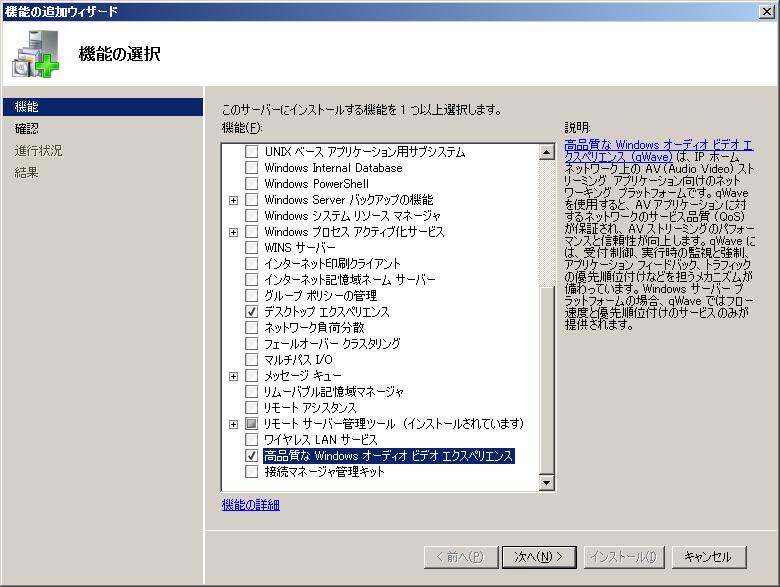Select インターネット記憶域ネーム サーバー row text
The height and width of the screenshot is (587, 780).
pos(350,280)
